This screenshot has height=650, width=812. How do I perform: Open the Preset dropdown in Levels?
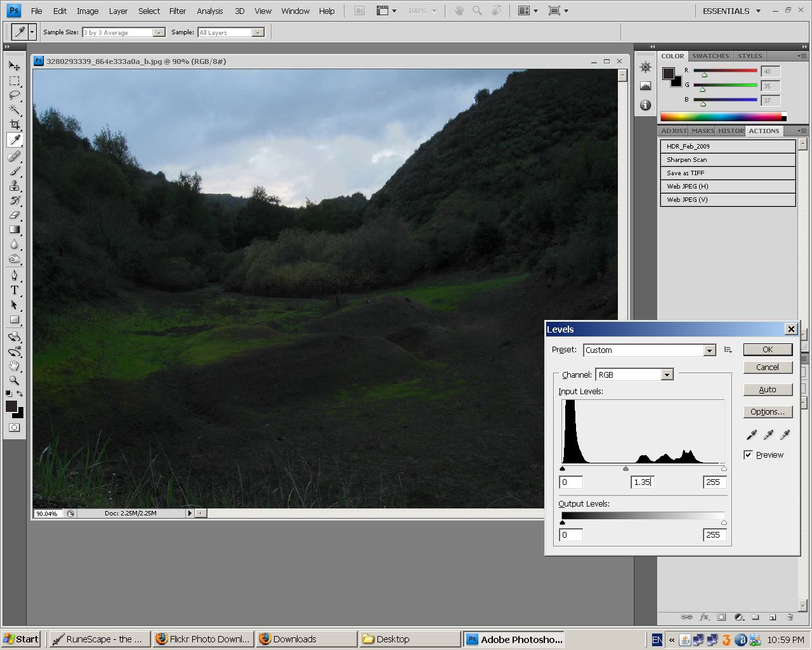pos(709,350)
